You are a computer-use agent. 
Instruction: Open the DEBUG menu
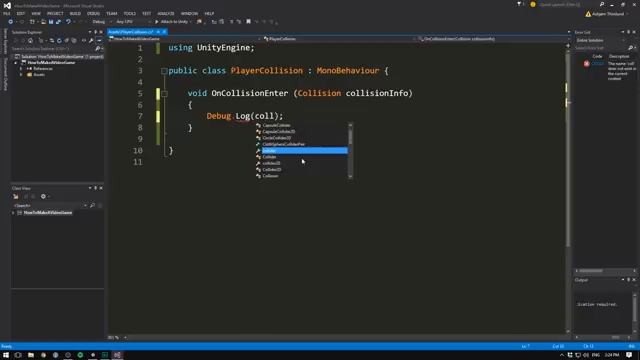[93, 13]
